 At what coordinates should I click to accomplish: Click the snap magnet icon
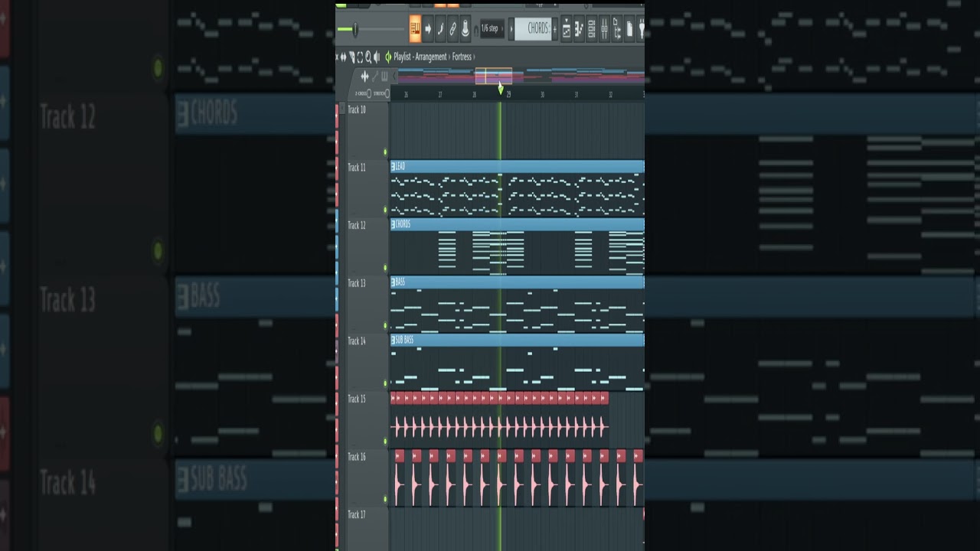[x=476, y=30]
